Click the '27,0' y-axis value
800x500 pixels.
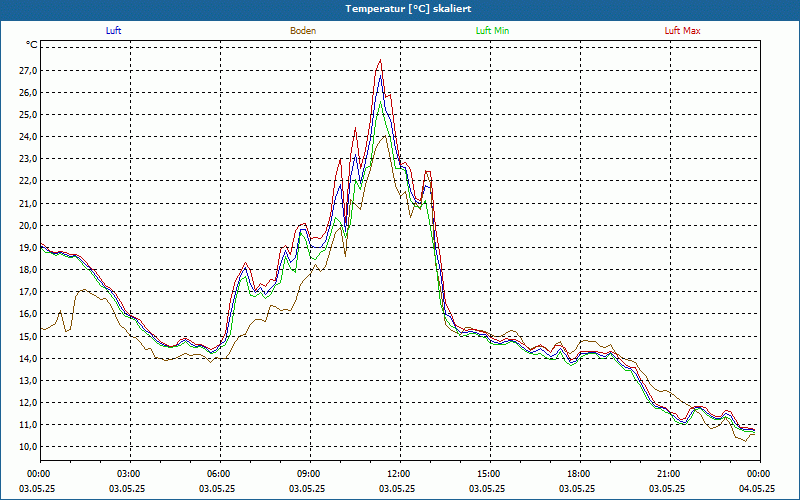pos(28,70)
